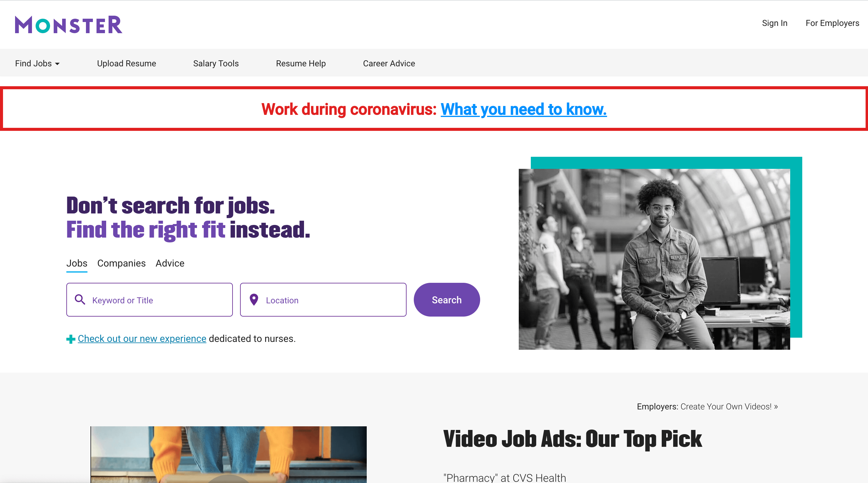
Task: Click the magnifier icon in keyword field
Action: [80, 299]
